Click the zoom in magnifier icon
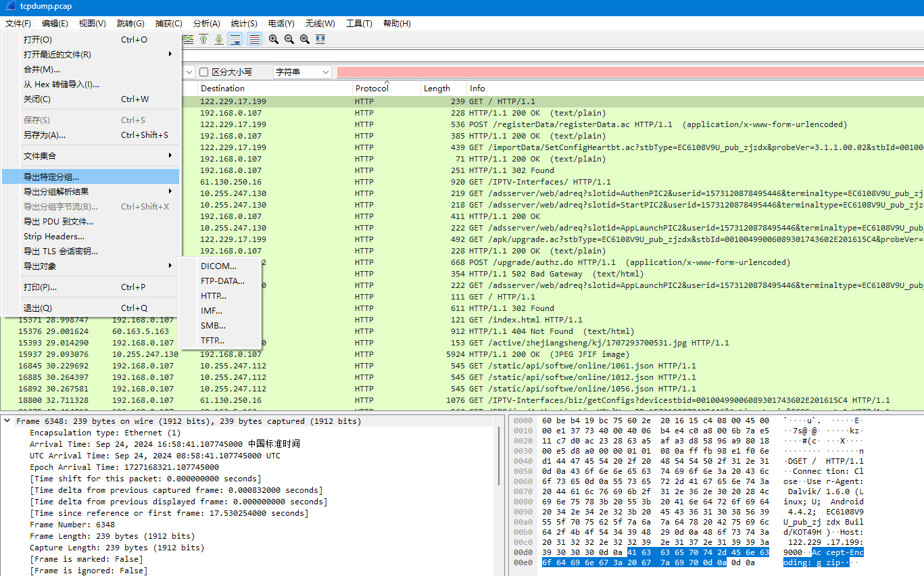924x576 pixels. (274, 39)
